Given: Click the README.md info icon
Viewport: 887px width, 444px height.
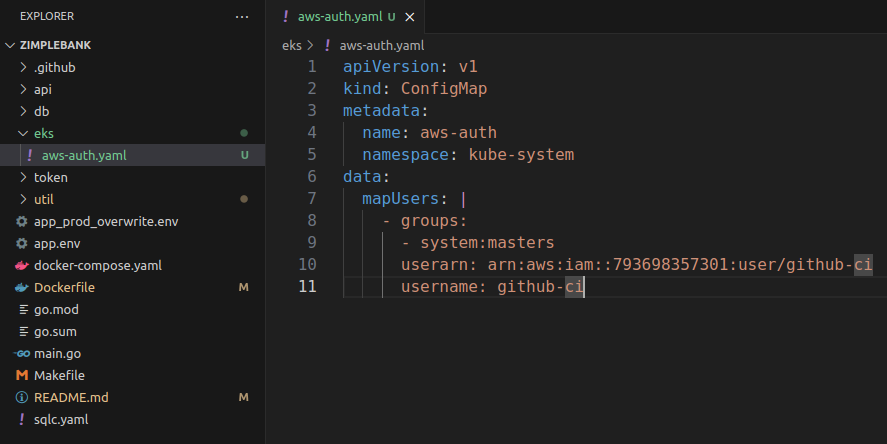Looking at the screenshot, I should (22, 397).
